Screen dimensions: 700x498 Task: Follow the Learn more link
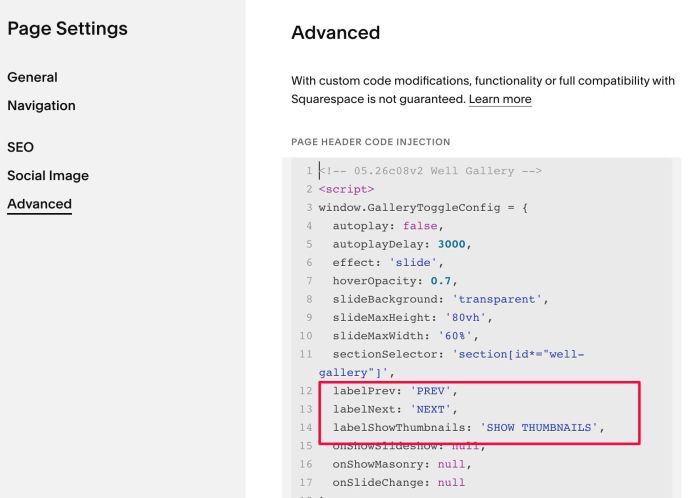[x=500, y=99]
